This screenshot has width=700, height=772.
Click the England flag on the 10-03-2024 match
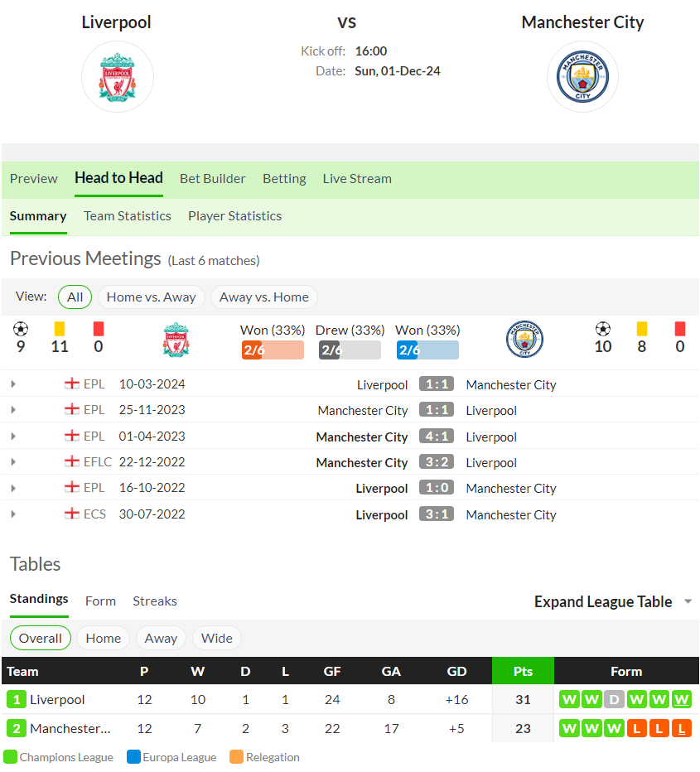click(x=72, y=384)
